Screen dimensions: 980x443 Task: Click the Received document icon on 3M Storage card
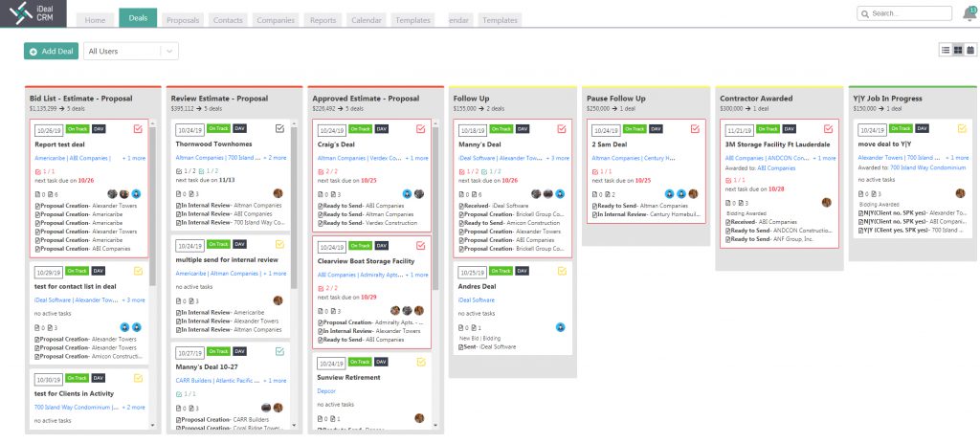727,222
